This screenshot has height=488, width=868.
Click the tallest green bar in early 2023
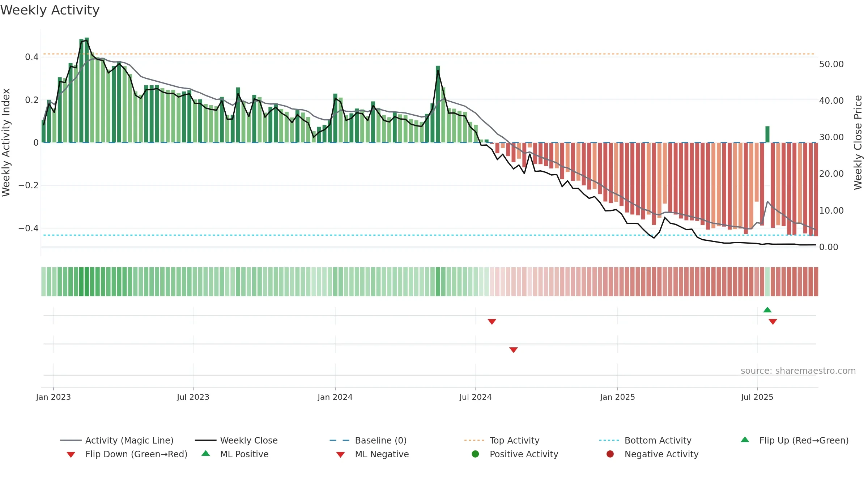pos(87,90)
